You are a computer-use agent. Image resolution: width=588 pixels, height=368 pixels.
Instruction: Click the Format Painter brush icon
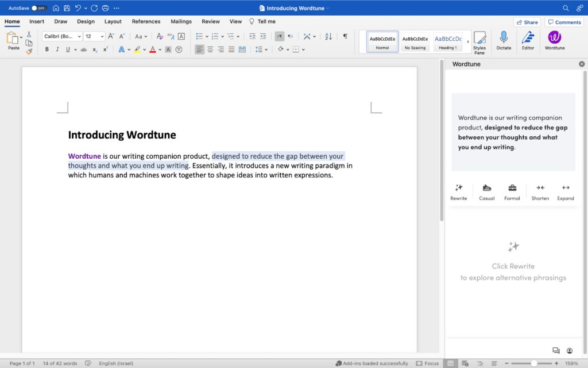tap(29, 52)
